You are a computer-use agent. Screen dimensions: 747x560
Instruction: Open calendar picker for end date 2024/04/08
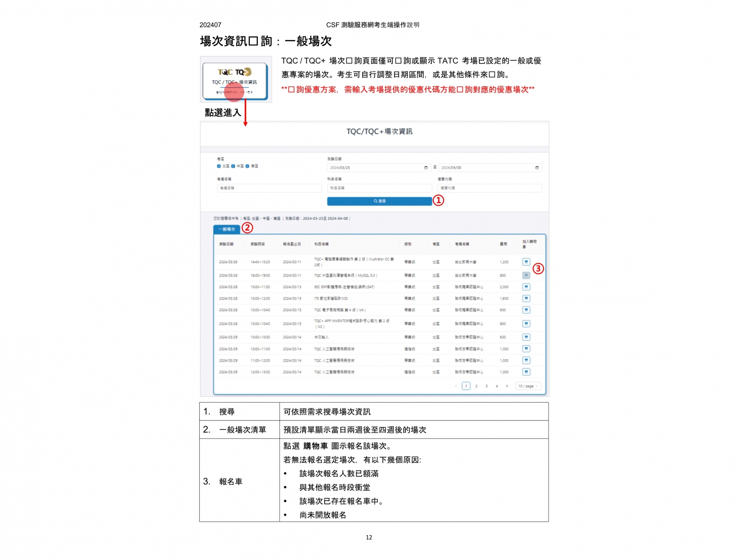(x=537, y=168)
